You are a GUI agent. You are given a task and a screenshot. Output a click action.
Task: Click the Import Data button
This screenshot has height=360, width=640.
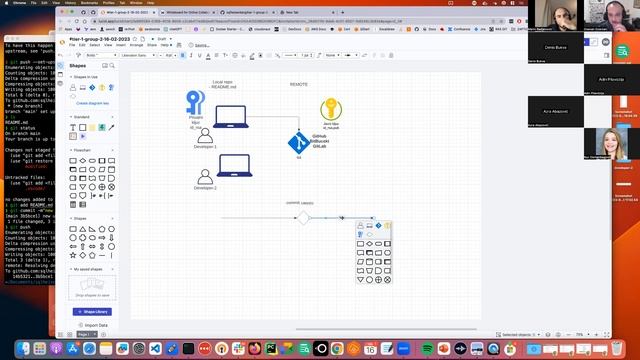click(93, 325)
